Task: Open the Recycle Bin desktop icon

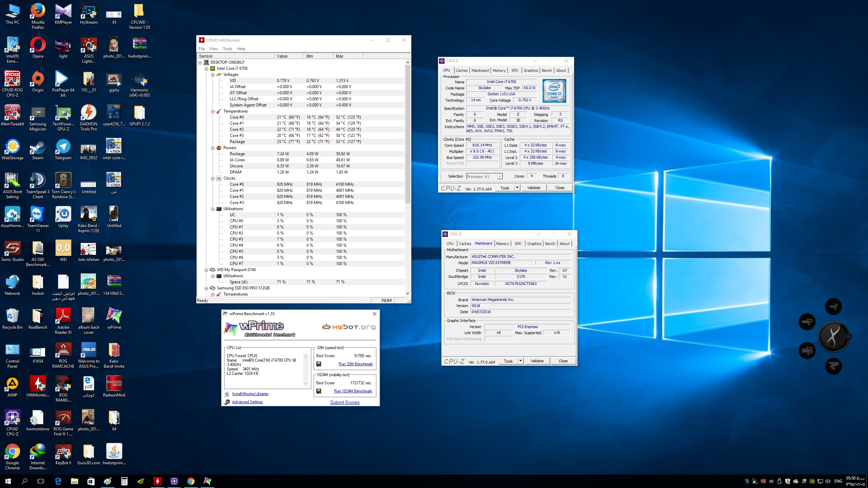Action: pos(13,319)
